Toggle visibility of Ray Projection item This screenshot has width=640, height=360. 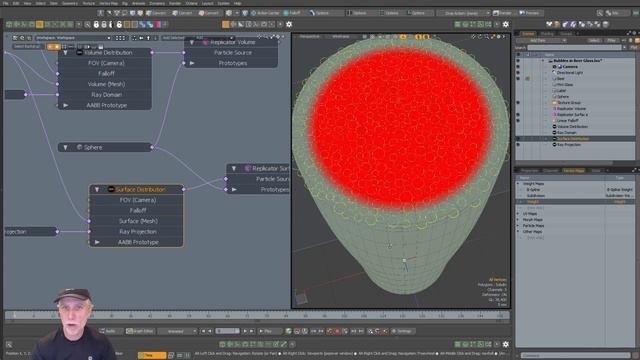click(x=518, y=144)
